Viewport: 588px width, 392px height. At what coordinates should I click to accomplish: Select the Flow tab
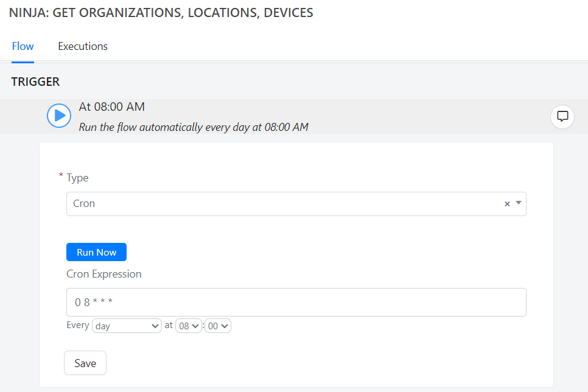23,46
